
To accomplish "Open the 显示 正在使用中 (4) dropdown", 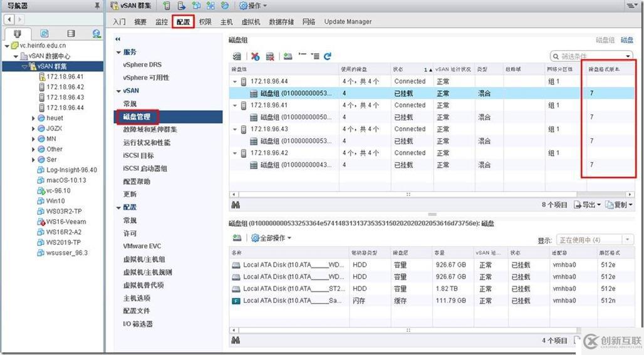I will 594,240.
